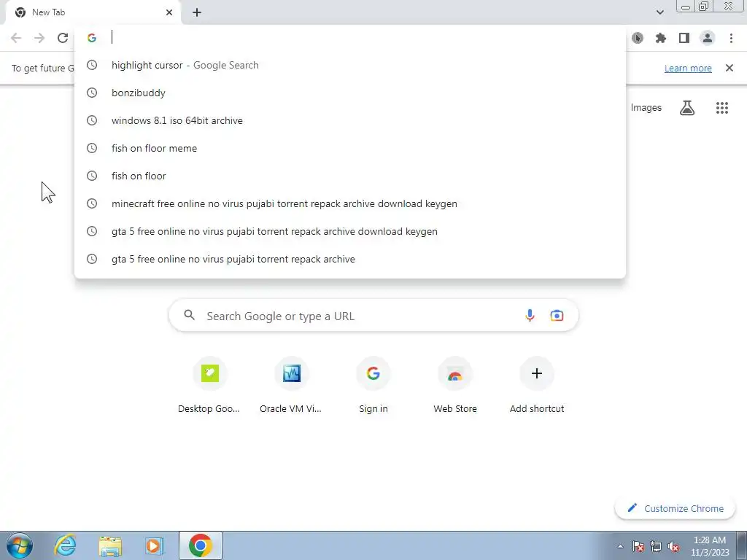Open Windows Explorer from the taskbar
The height and width of the screenshot is (560, 747).
pos(110,545)
